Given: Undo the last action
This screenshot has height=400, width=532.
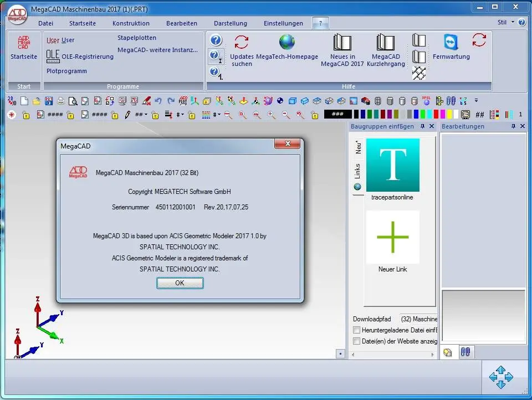Looking at the screenshot, I should point(158,101).
